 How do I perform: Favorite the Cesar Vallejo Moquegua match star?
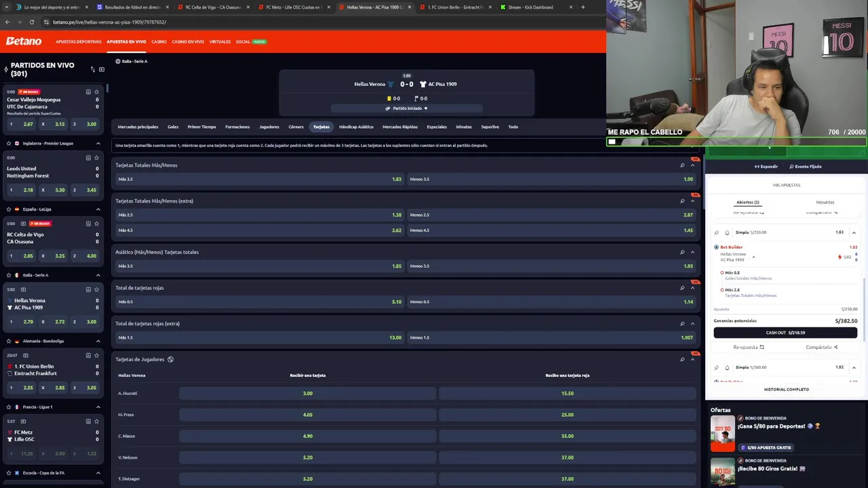97,91
